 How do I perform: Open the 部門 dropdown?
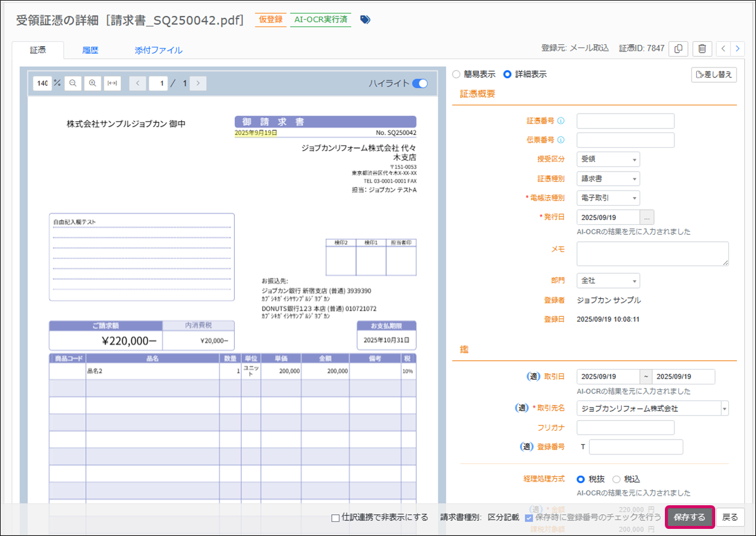(x=608, y=280)
